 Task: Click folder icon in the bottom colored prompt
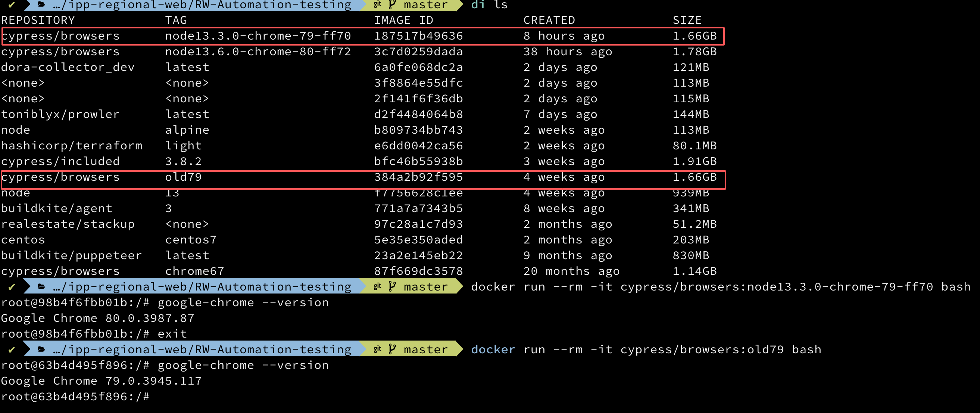42,349
